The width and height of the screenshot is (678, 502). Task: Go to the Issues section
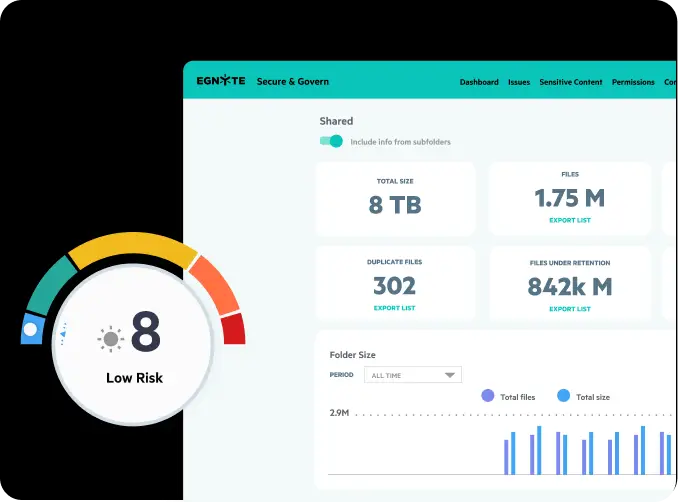pos(519,82)
